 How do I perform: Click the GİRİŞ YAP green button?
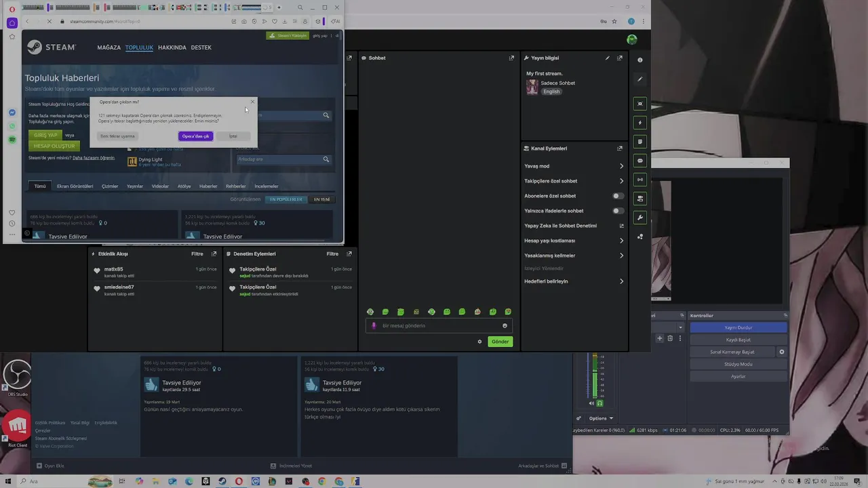45,135
